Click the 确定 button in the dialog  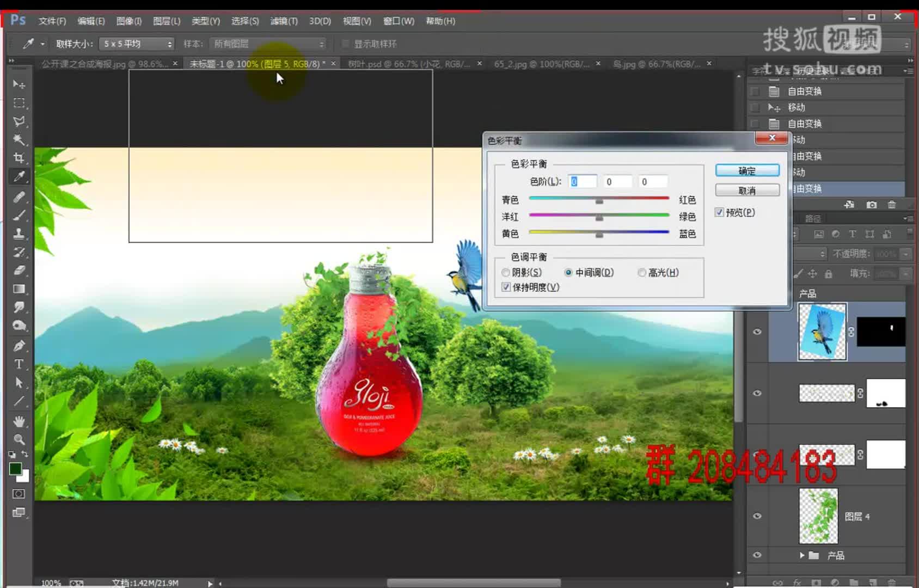tap(747, 170)
